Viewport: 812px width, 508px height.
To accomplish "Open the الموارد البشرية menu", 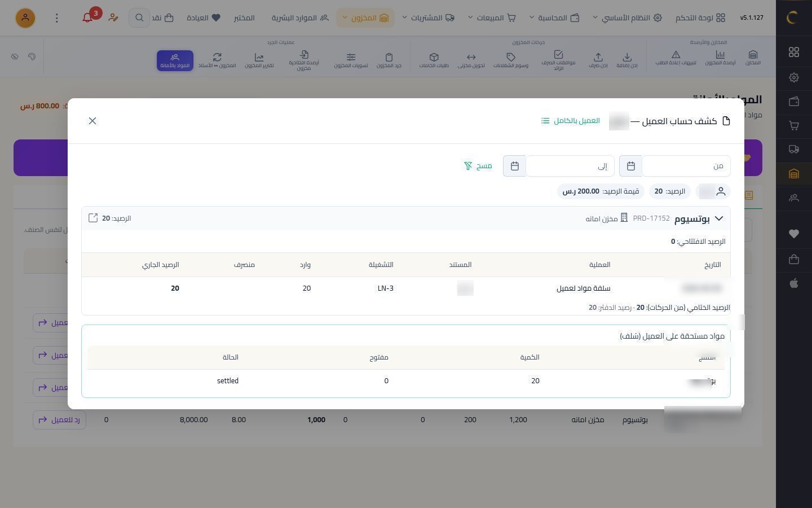I will [x=300, y=18].
